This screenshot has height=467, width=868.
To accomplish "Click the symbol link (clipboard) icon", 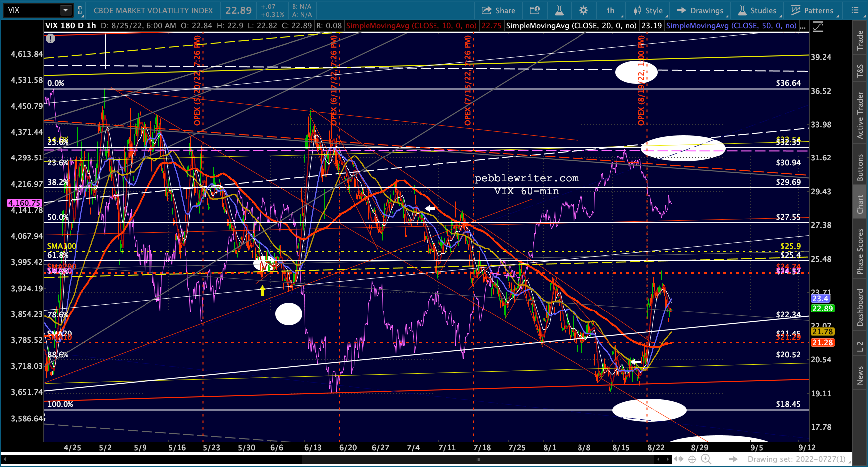I will click(80, 10).
